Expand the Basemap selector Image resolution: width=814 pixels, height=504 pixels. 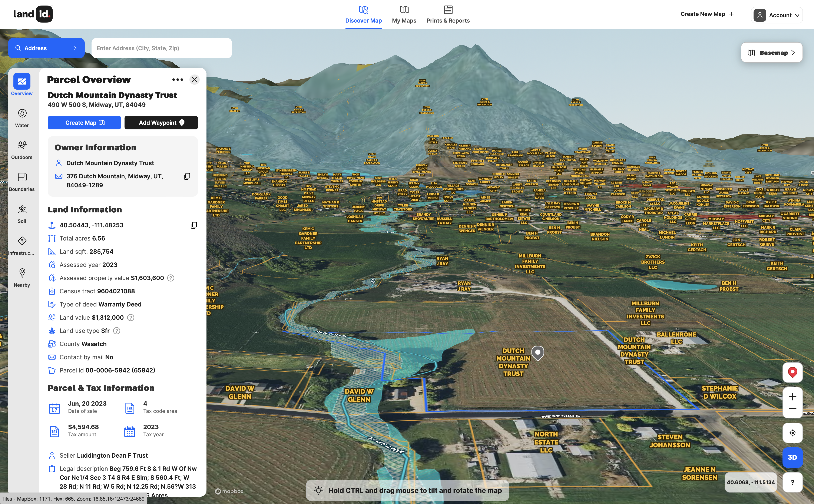pyautogui.click(x=771, y=53)
